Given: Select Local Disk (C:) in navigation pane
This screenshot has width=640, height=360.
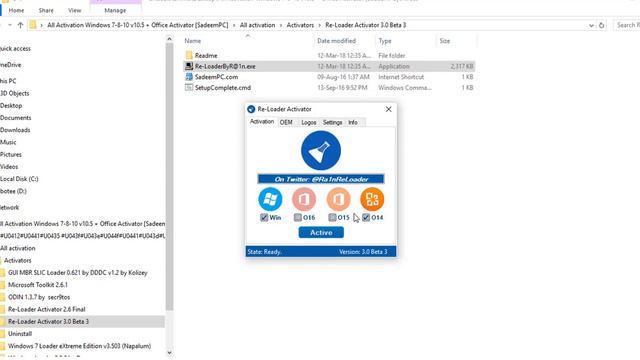Looking at the screenshot, I should [x=19, y=179].
